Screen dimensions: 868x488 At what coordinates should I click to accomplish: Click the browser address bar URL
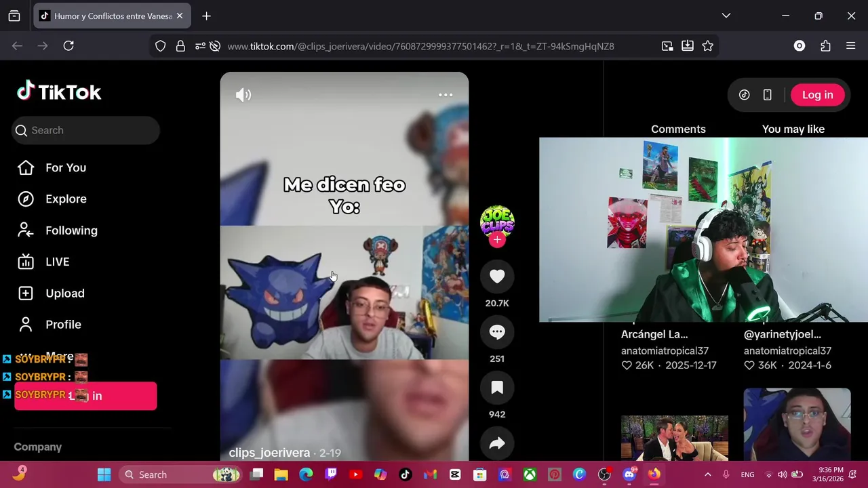[420, 46]
